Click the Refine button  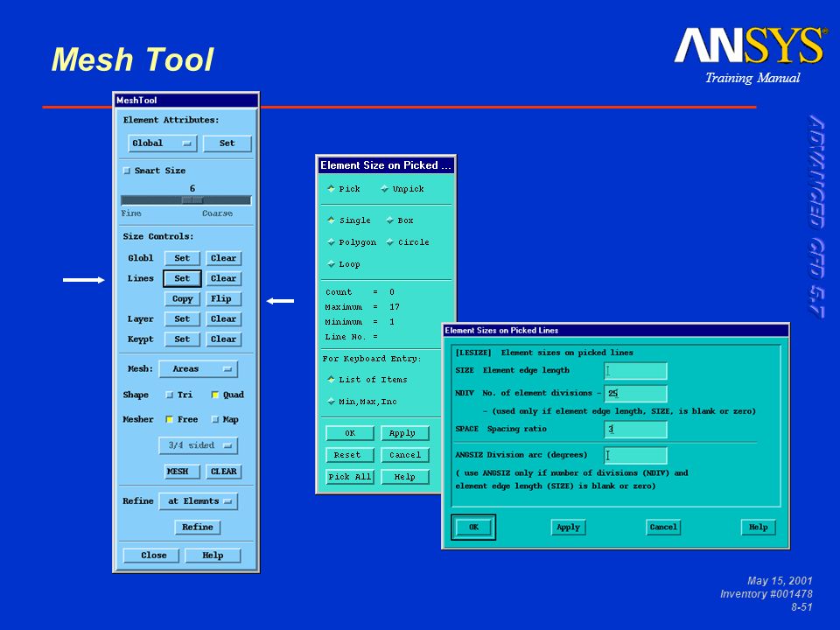[197, 527]
